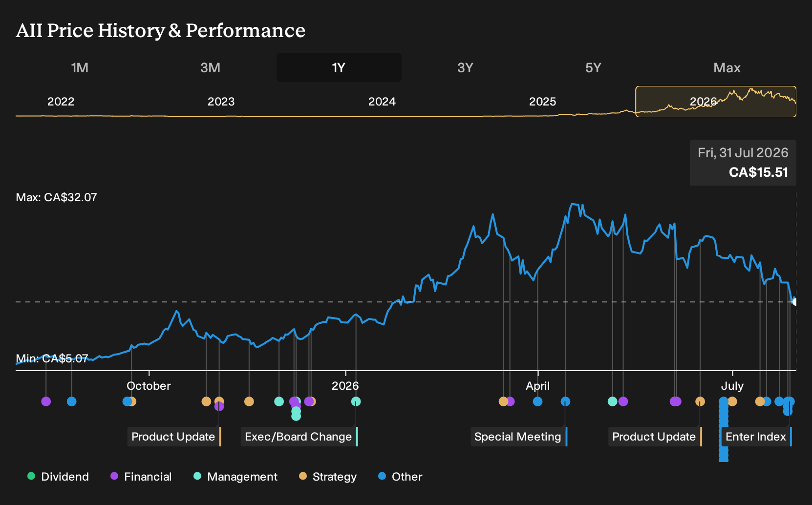The image size is (812, 505).
Task: Click the 2024 label in overview chart
Action: click(x=382, y=102)
